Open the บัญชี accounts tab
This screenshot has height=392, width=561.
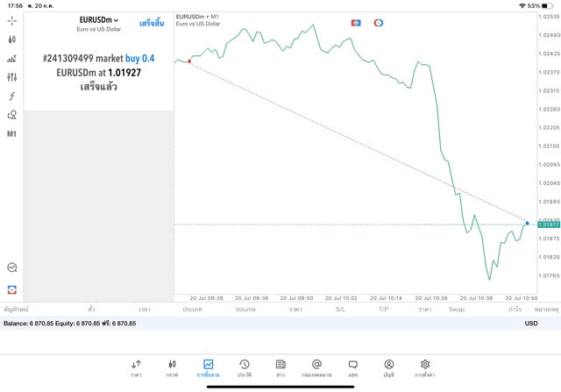[x=389, y=368]
